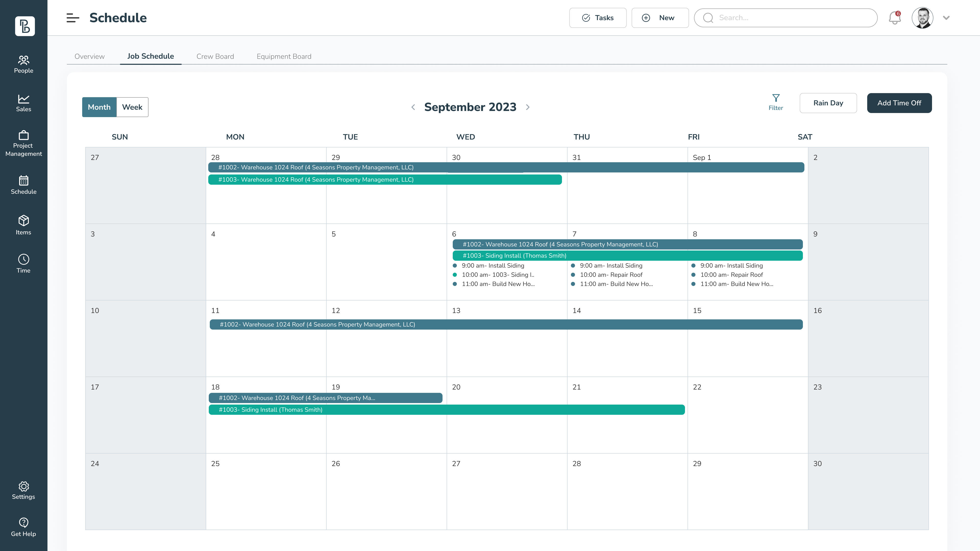Open 10:00 am Repair Roof on Sept 8
This screenshot has width=980, height=551.
pos(727,275)
